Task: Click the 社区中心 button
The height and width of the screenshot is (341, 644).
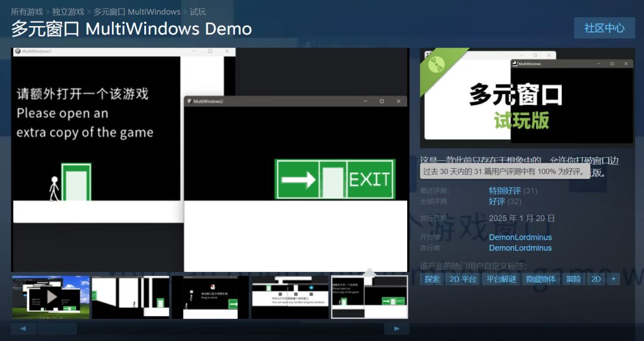Action: click(x=604, y=28)
